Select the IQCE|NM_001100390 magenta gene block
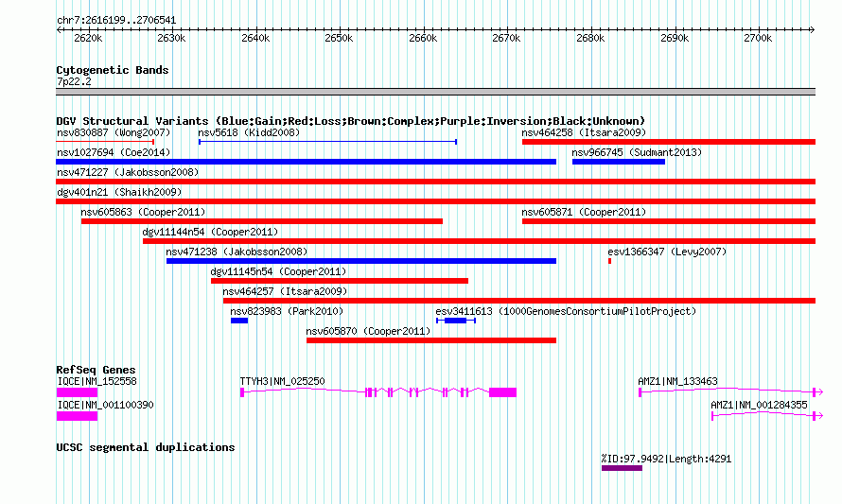 [x=77, y=416]
